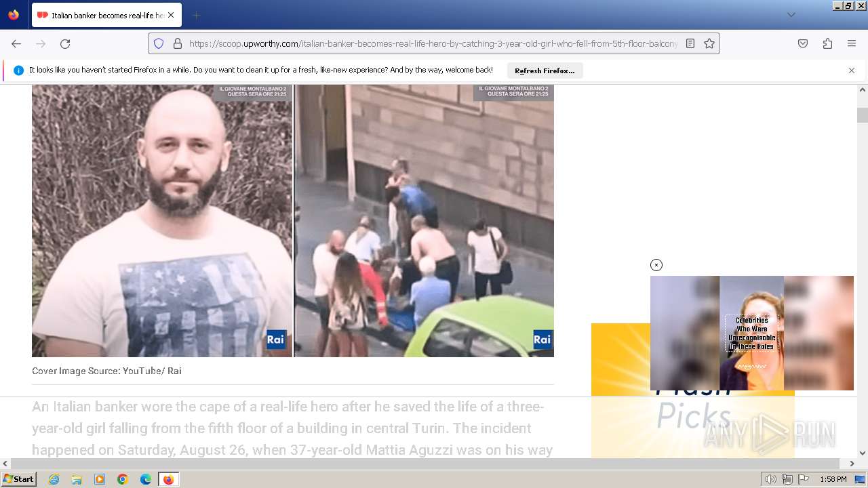The height and width of the screenshot is (488, 868).
Task: Close the floating video ad
Action: tap(656, 265)
